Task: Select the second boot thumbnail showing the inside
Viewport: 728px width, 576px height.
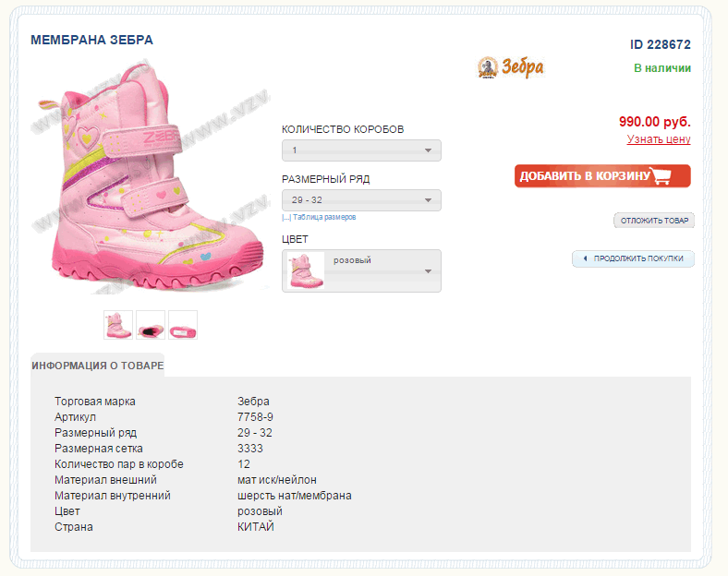Action: tap(151, 325)
